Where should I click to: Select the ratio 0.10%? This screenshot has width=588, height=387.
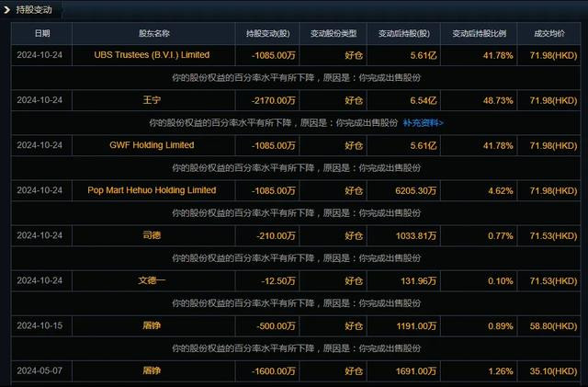point(500,280)
